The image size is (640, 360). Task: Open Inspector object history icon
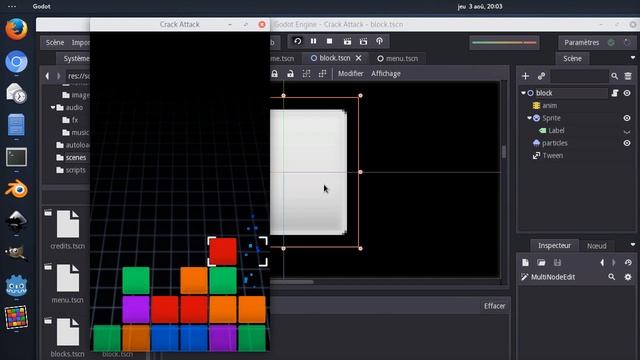tap(628, 262)
